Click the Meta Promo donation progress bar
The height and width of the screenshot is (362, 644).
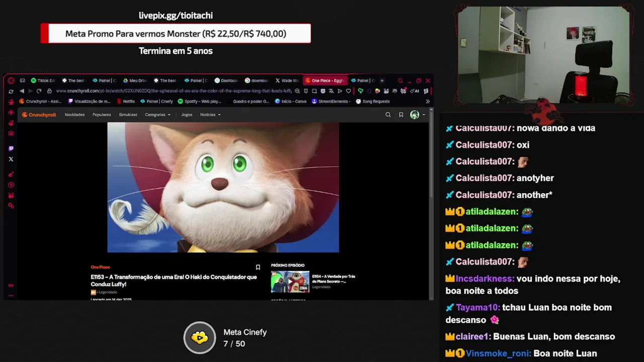pyautogui.click(x=176, y=34)
